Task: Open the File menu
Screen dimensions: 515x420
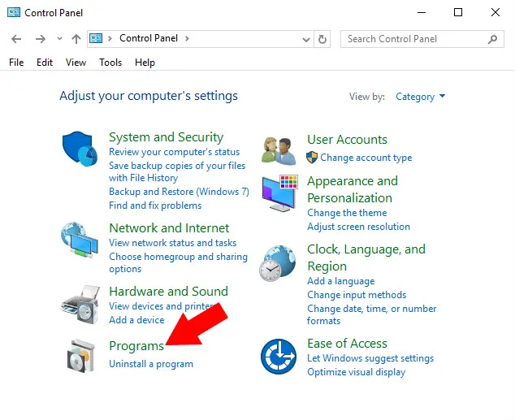Action: (x=16, y=63)
